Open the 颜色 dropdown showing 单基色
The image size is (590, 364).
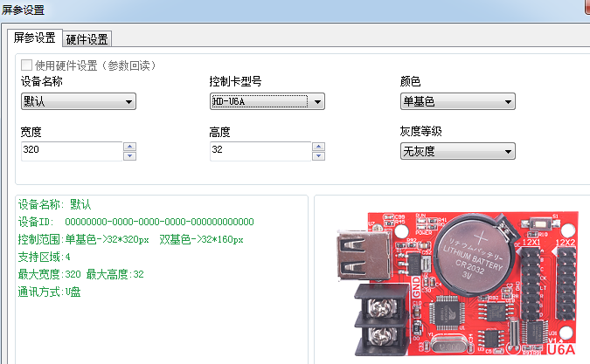click(x=456, y=101)
